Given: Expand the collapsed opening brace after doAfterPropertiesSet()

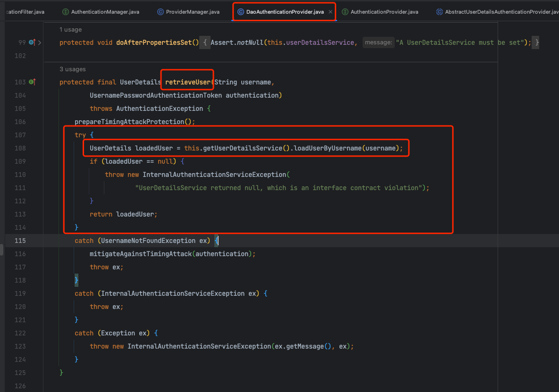Looking at the screenshot, I should click(205, 42).
